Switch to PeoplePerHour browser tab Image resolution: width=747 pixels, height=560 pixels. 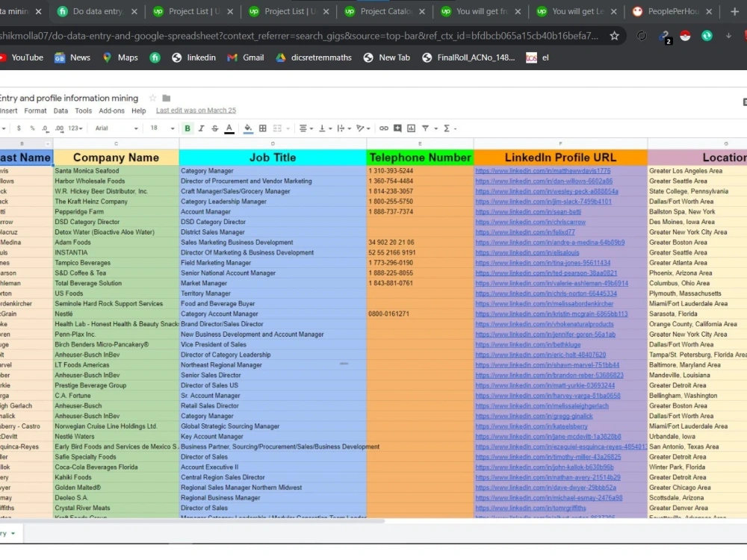click(x=672, y=11)
